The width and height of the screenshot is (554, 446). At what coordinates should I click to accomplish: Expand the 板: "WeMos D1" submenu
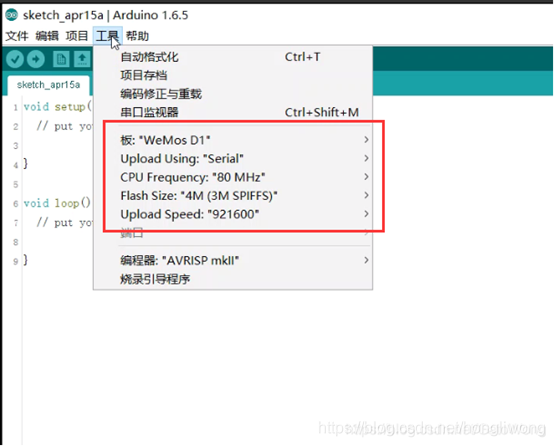233,140
